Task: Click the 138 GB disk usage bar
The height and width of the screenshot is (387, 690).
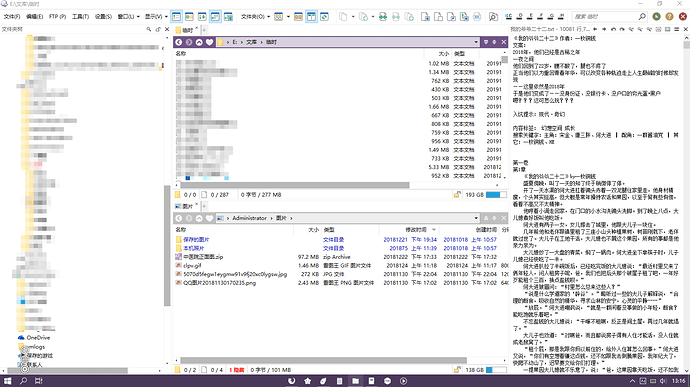Action: [x=496, y=370]
